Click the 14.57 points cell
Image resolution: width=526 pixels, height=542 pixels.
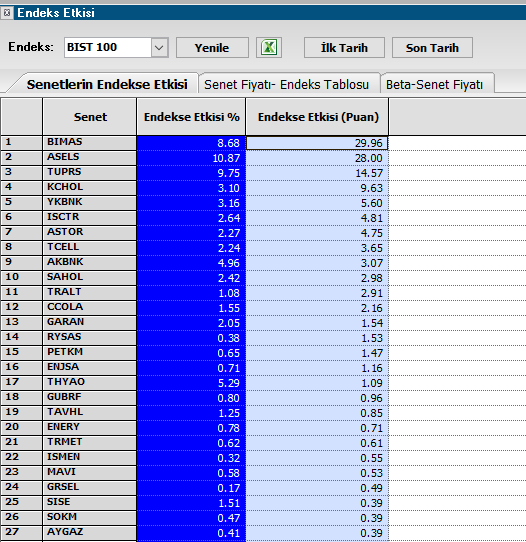pos(317,173)
